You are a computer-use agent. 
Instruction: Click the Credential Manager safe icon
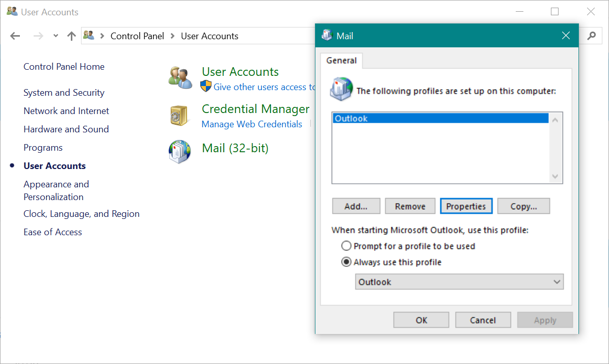coord(179,116)
